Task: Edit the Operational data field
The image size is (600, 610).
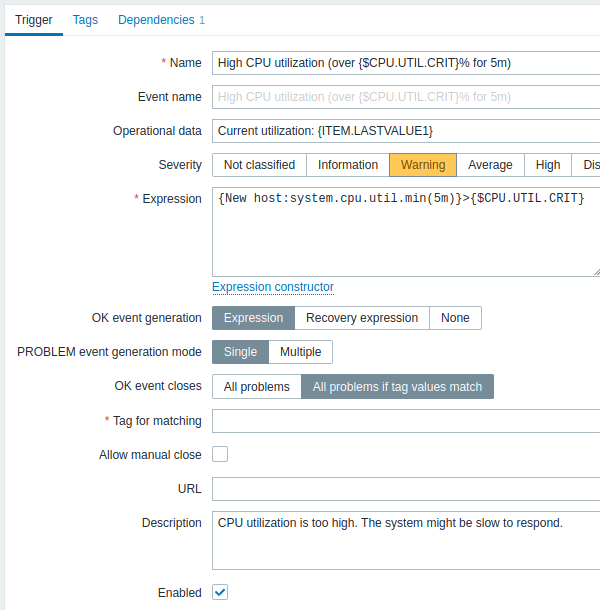Action: point(406,131)
